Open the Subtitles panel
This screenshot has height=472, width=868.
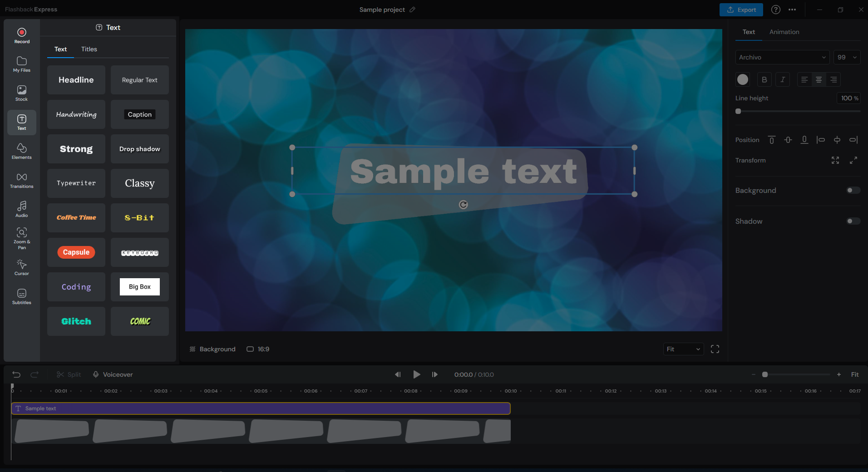tap(22, 296)
